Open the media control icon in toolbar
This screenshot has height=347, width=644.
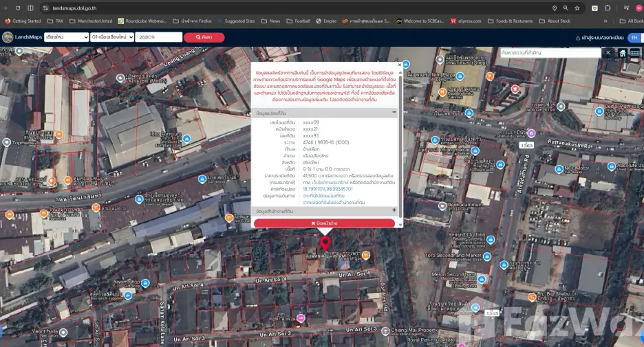point(626,8)
